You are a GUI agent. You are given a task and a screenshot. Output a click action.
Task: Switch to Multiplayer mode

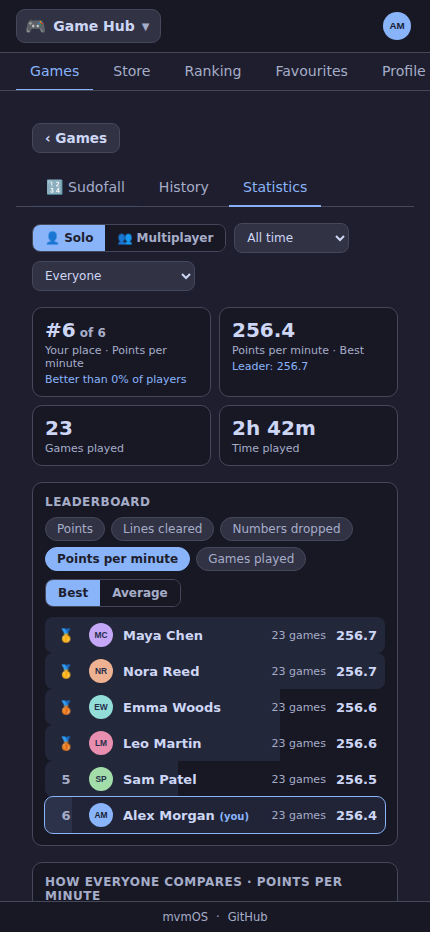pos(165,238)
